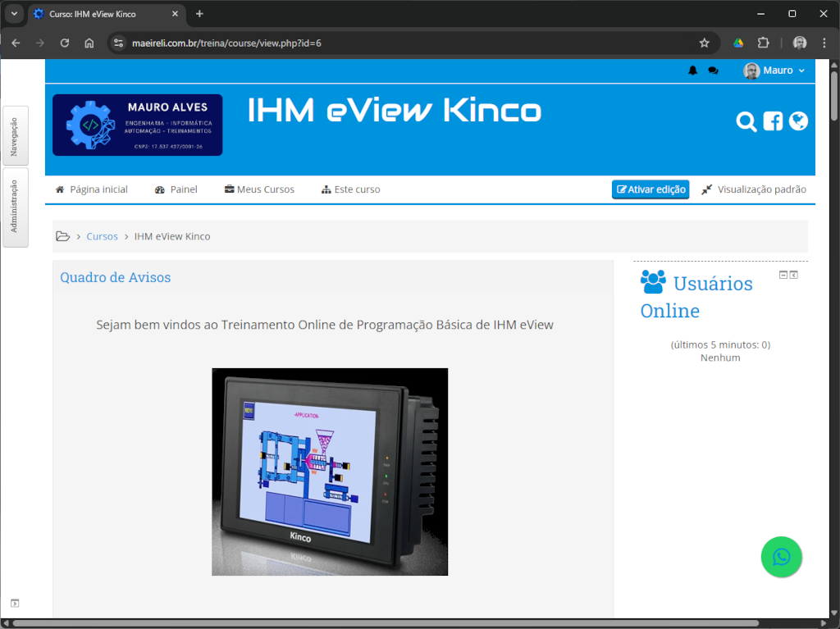Dock the Usuários Online block
This screenshot has height=629, width=840.
(x=794, y=275)
